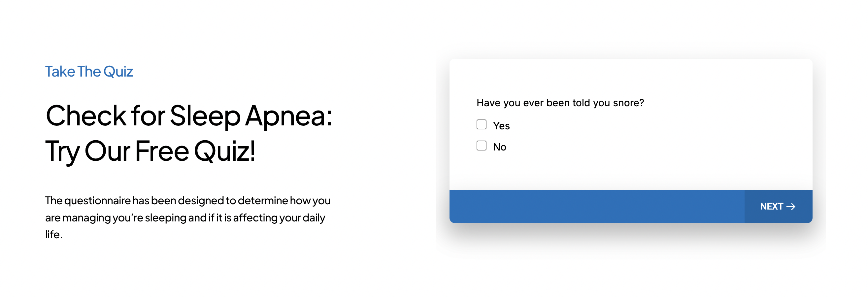The image size is (868, 297).
Task: Click the word 'questionnaire' in the description
Action: pos(97,201)
